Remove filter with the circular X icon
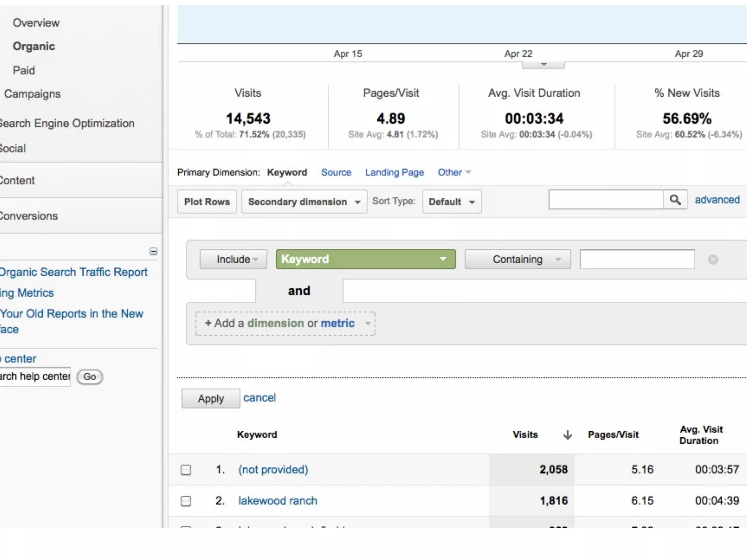Screen dimensions: 747x560 click(713, 260)
